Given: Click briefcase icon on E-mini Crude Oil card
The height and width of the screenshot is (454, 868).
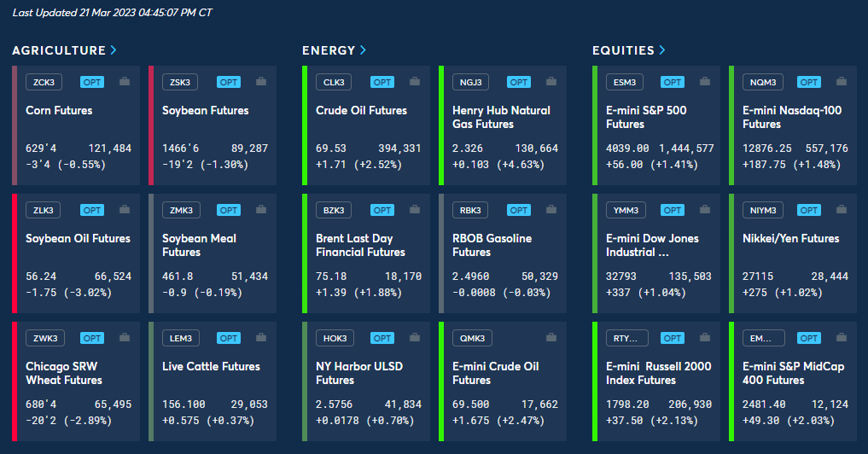Looking at the screenshot, I should [x=551, y=337].
